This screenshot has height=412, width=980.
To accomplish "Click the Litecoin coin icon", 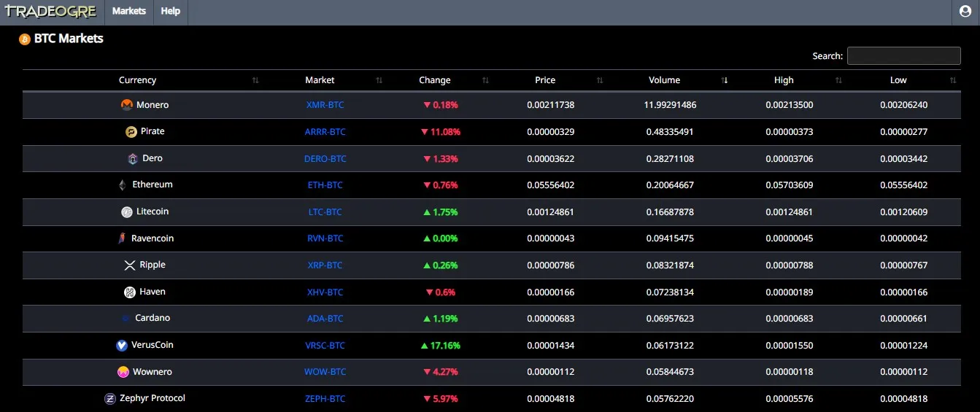I will [x=127, y=212].
